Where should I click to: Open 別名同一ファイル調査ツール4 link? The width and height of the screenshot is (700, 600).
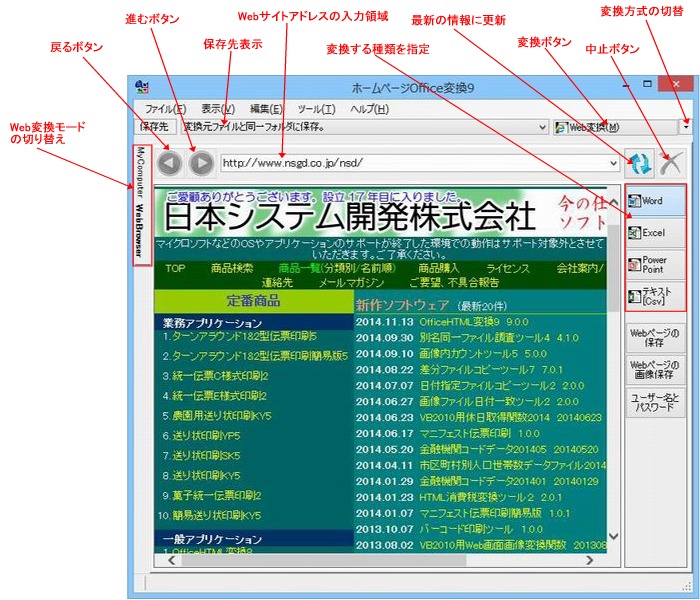(x=499, y=338)
